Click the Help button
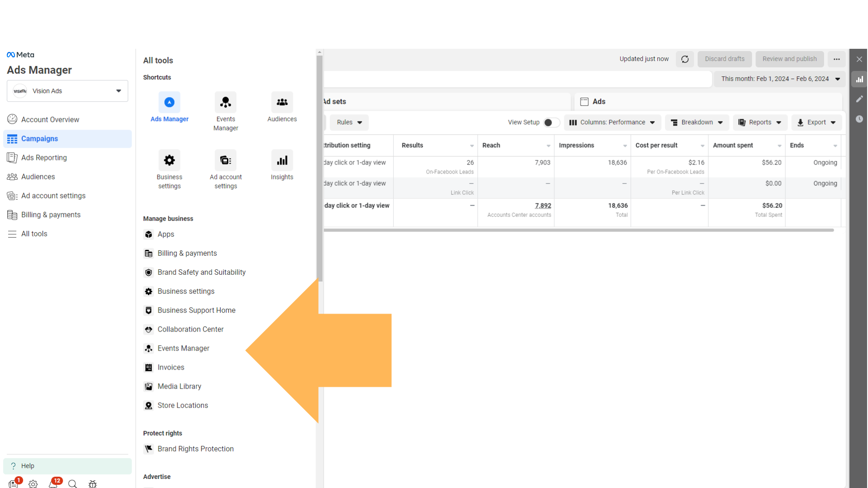Viewport: 868px width, 488px height. [x=67, y=466]
